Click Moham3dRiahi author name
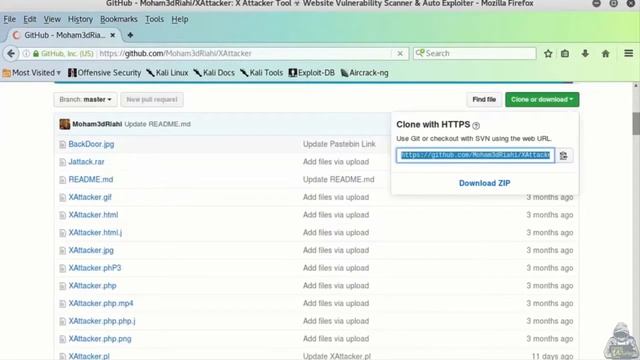Viewport: 640px width, 360px height. coord(97,124)
